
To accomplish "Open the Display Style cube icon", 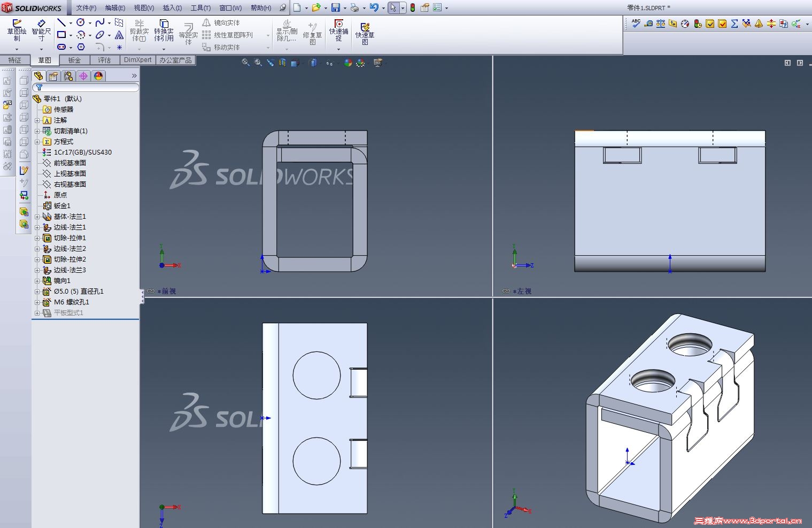I will [313, 63].
